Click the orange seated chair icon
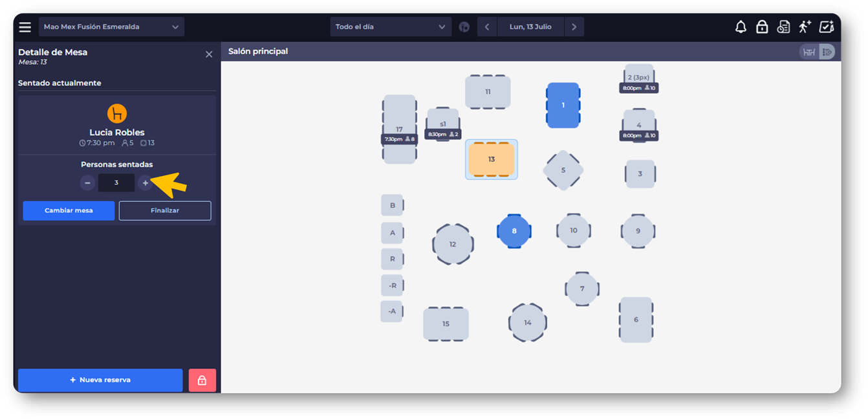The height and width of the screenshot is (420, 868). click(117, 113)
